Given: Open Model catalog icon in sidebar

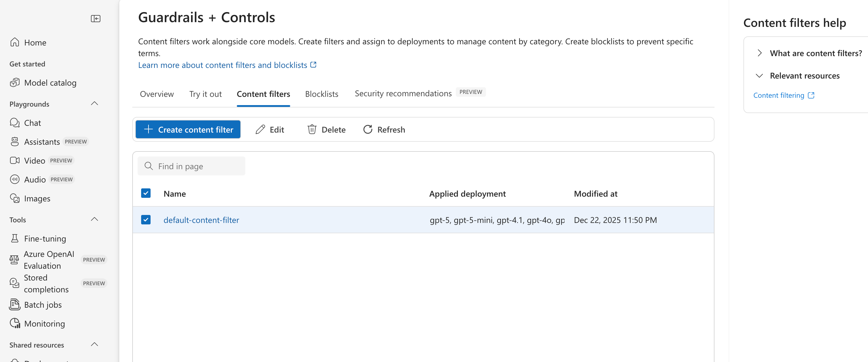Looking at the screenshot, I should pos(14,83).
